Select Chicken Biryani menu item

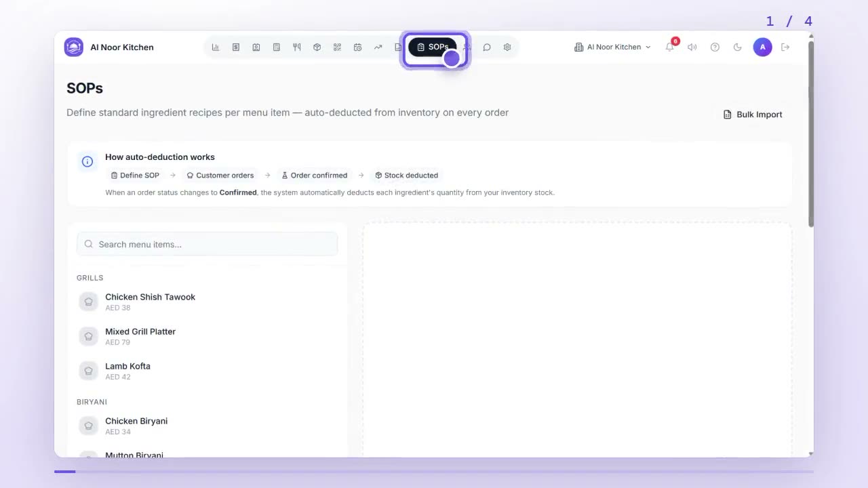pyautogui.click(x=207, y=426)
